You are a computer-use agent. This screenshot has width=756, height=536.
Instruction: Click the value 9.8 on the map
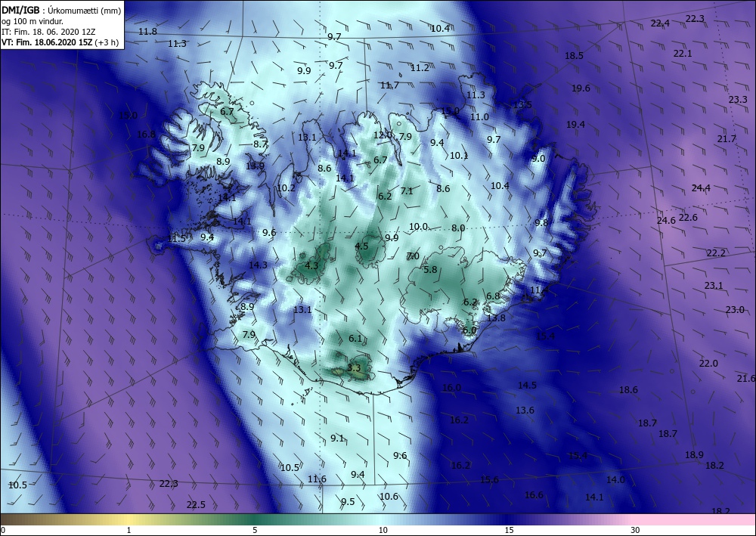click(x=541, y=223)
